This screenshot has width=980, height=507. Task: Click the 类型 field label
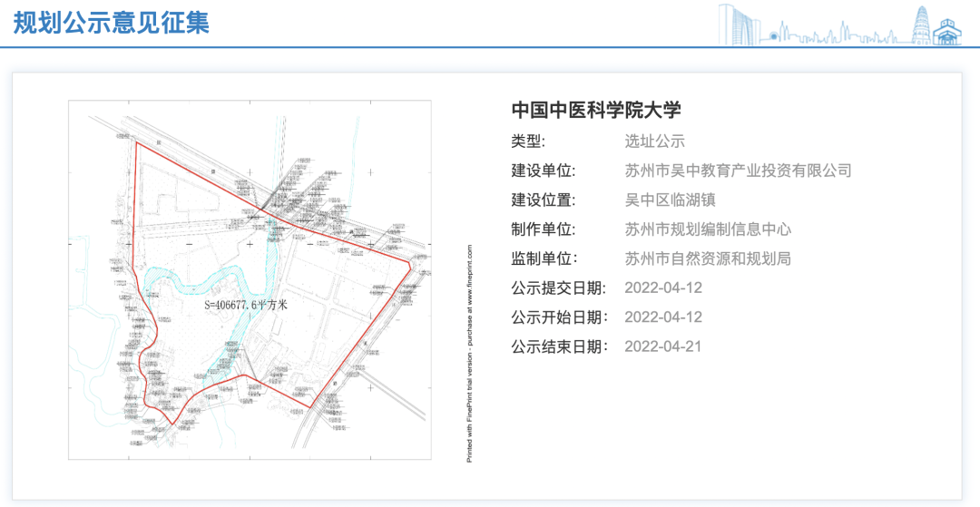[x=528, y=141]
